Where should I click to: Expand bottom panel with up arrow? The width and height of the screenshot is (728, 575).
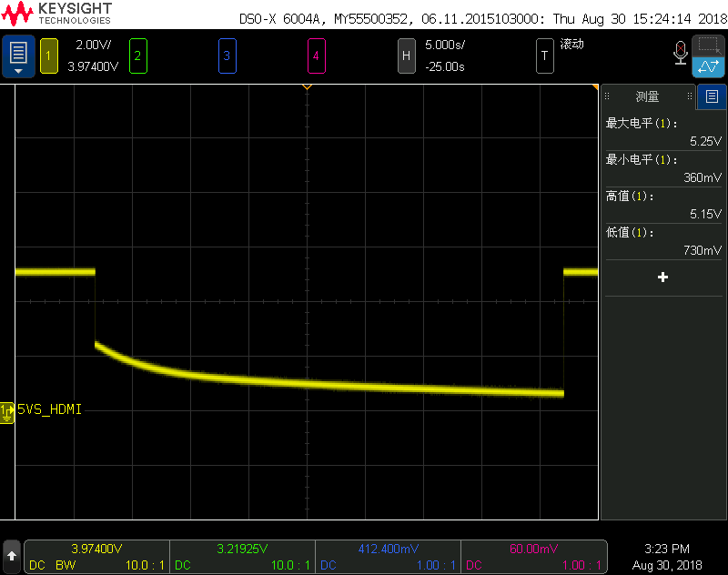pos(12,556)
